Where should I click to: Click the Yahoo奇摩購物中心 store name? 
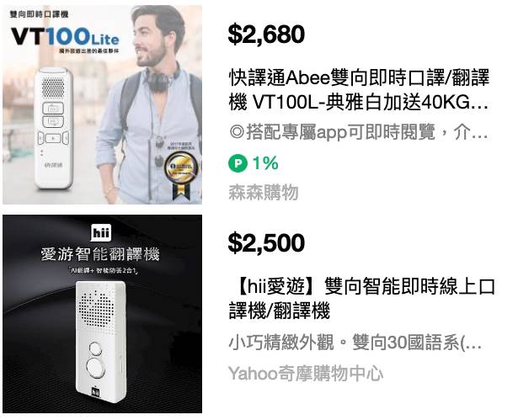click(x=306, y=374)
